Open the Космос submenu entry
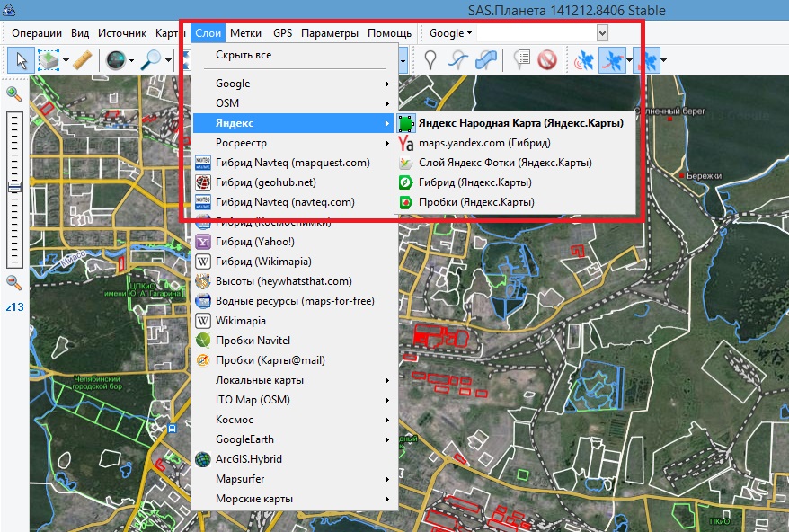Viewport: 789px width, 532px height. pyautogui.click(x=295, y=420)
